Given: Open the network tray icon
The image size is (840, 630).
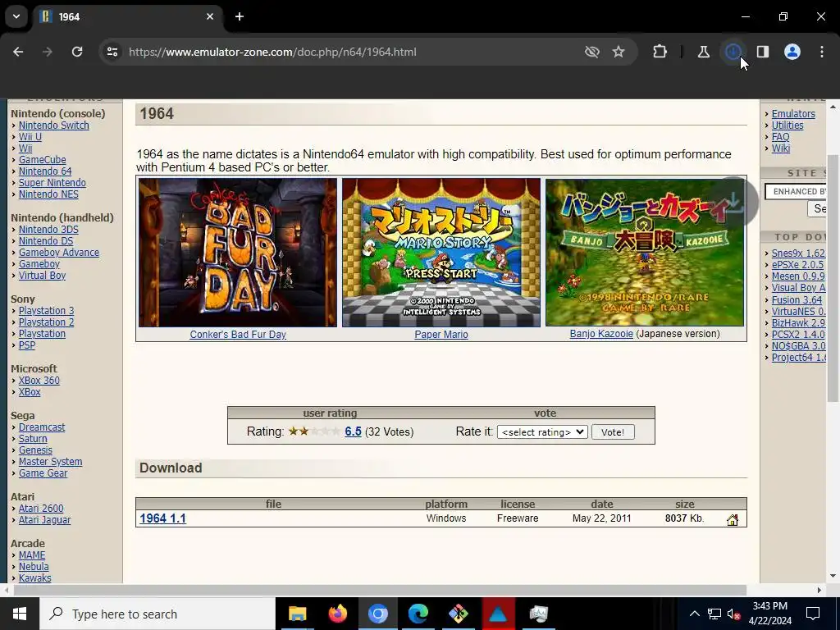Looking at the screenshot, I should coord(714,614).
